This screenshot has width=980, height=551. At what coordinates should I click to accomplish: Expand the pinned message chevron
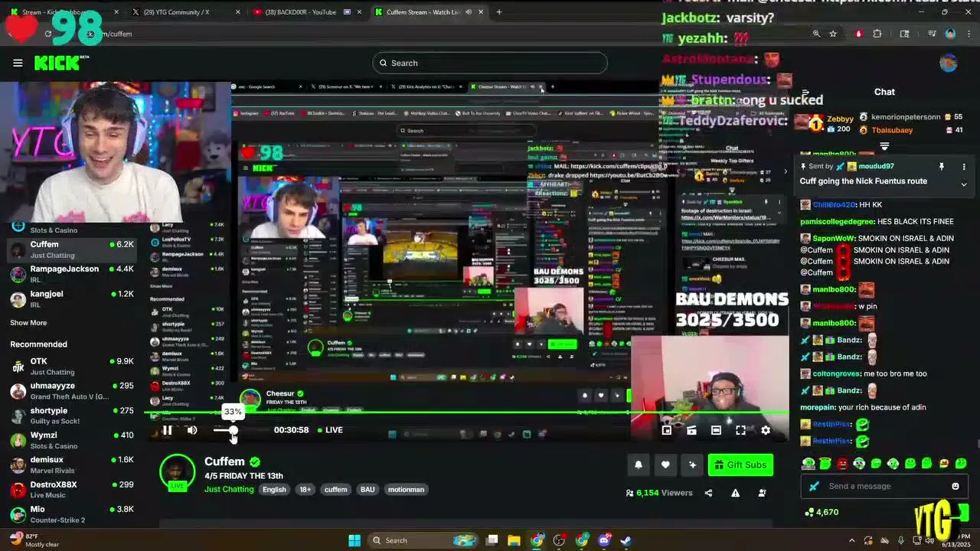964,184
